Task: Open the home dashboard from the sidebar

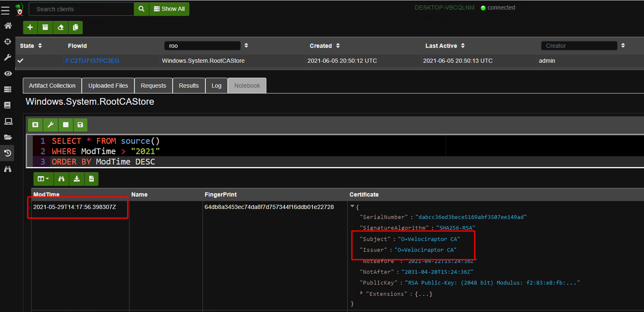Action: 7,26
